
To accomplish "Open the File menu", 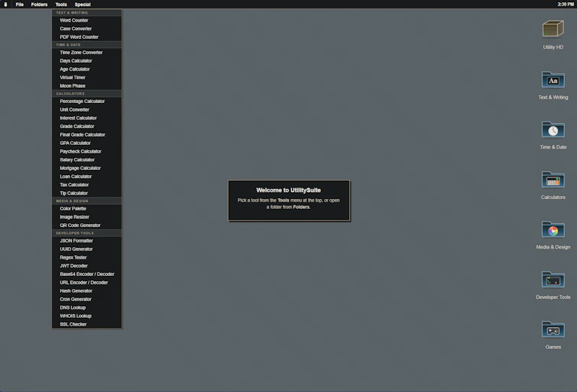I will 19,4.
